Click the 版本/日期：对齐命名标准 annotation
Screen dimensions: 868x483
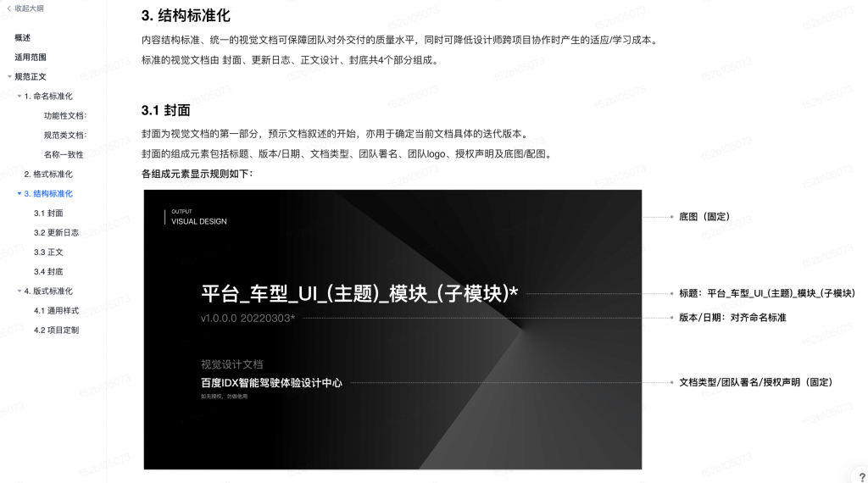tap(732, 318)
